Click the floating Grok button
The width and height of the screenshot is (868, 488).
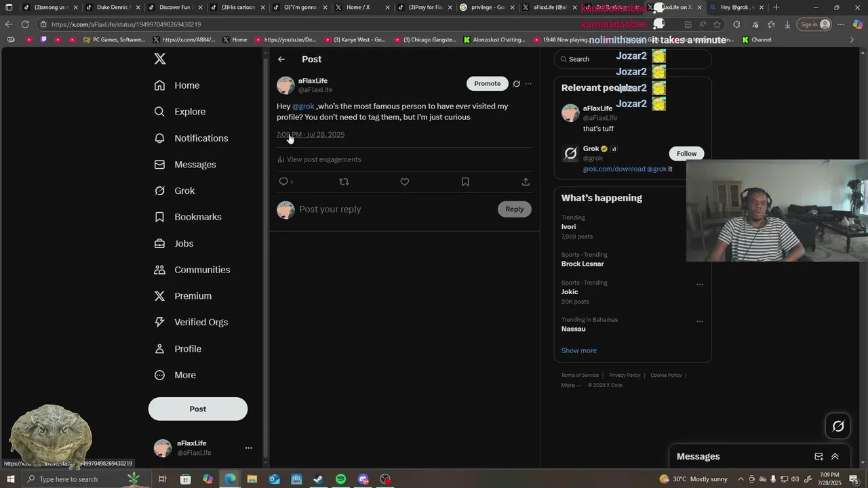click(838, 426)
